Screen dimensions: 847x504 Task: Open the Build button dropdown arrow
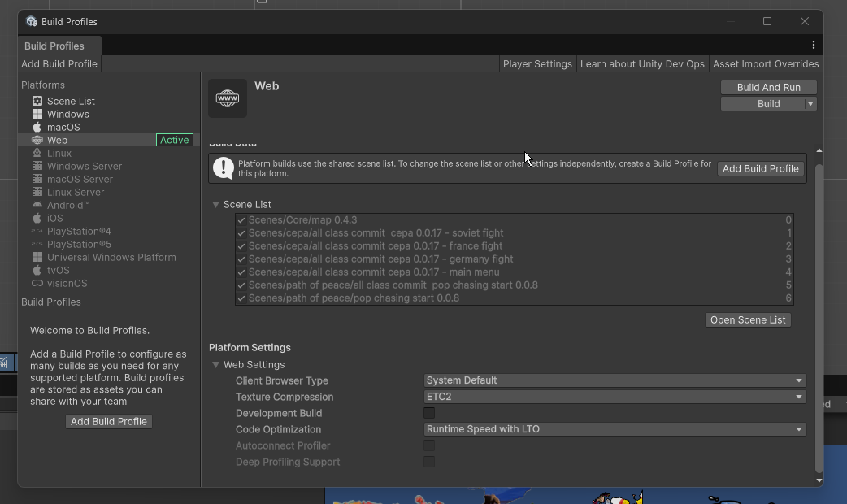(x=810, y=104)
